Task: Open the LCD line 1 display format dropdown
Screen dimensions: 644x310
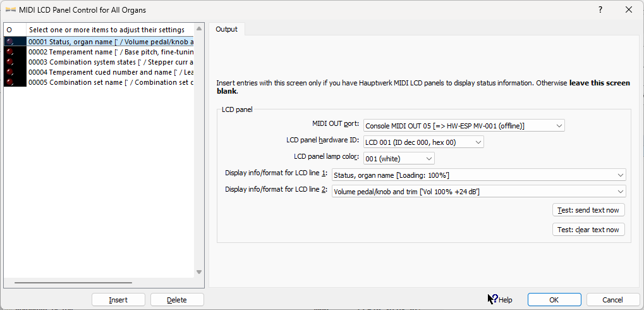Action: coord(478,175)
